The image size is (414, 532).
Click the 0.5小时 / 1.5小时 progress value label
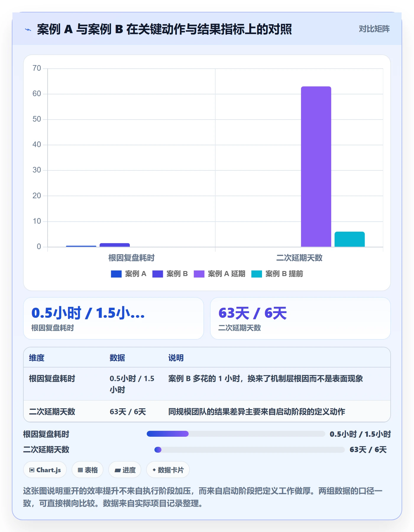pyautogui.click(x=360, y=434)
